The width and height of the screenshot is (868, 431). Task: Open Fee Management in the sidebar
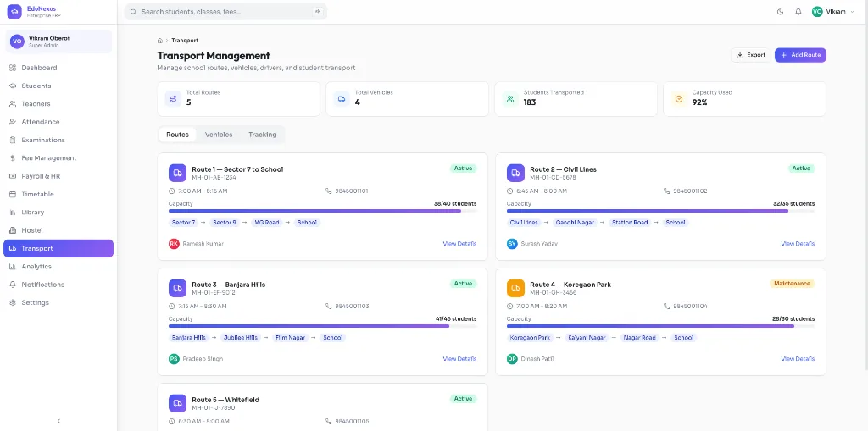pyautogui.click(x=58, y=158)
